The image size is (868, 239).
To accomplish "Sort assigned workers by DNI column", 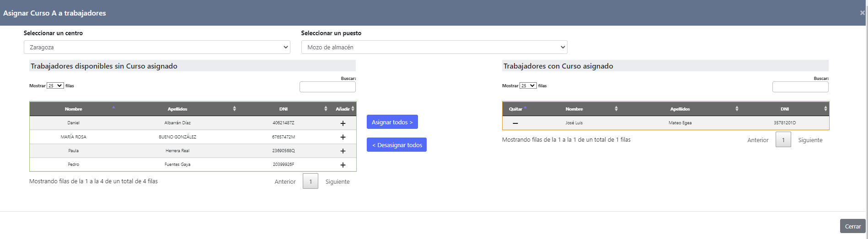I will 785,109.
